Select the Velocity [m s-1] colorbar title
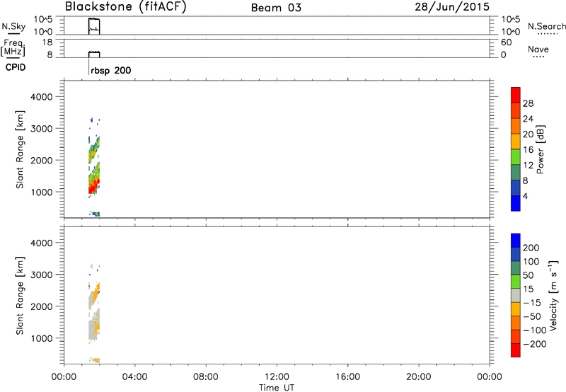Screen dimensions: 566x392 [553, 296]
